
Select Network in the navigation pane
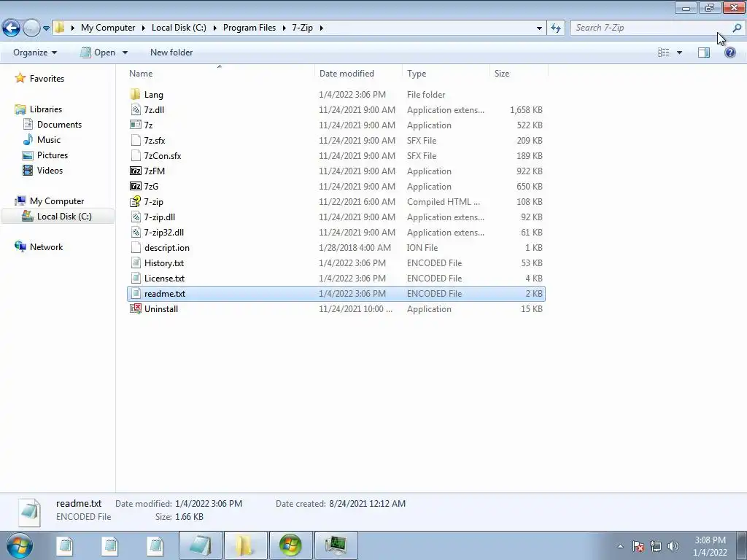pos(46,246)
